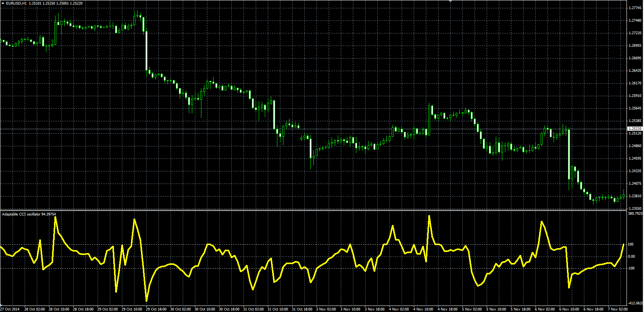Click price axis value 1.27480
644x312 pixels.
point(635,21)
